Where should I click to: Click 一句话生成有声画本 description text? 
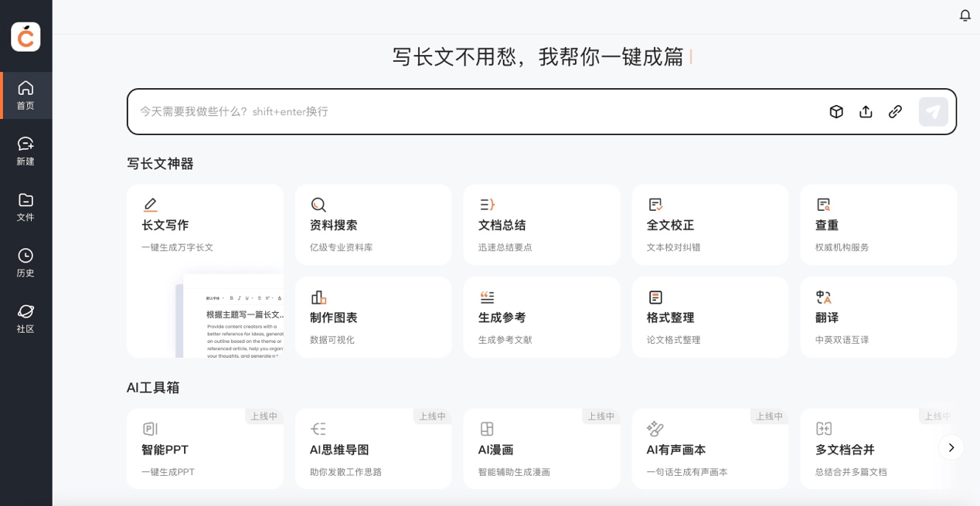tap(687, 472)
